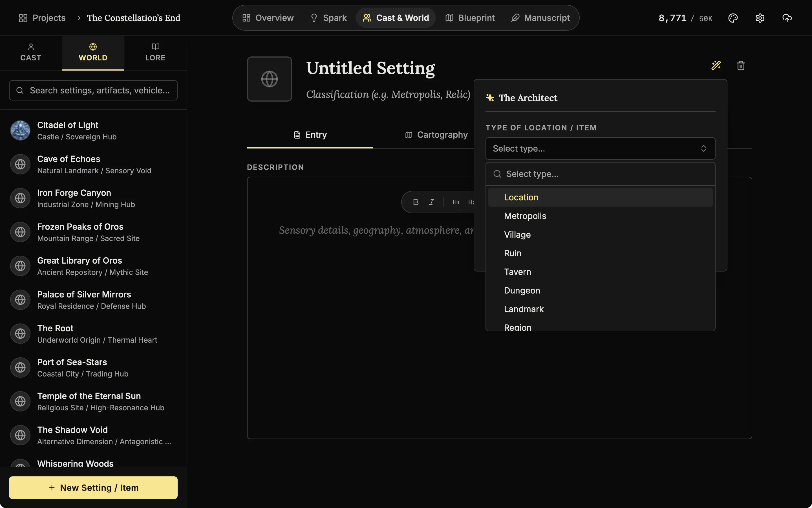Open the Overview section

[x=268, y=18]
